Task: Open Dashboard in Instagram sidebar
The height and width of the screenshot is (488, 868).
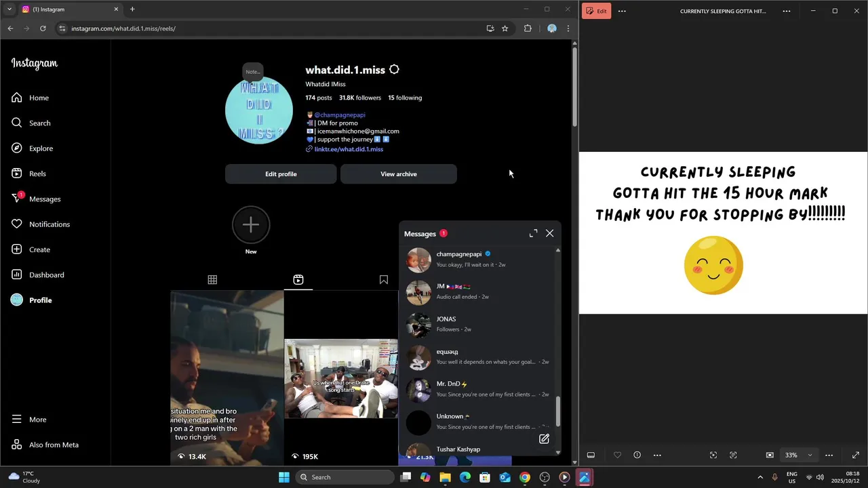Action: (38, 274)
